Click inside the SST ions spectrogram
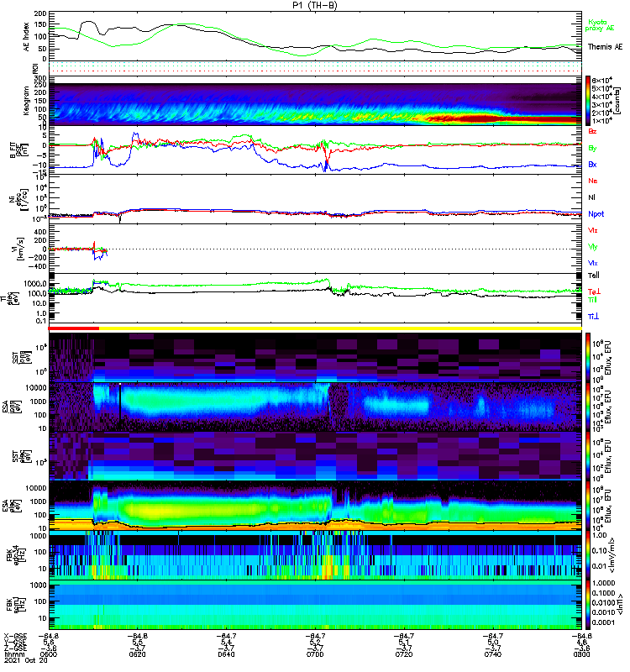Viewport: 630px width, 672px height. 315,357
